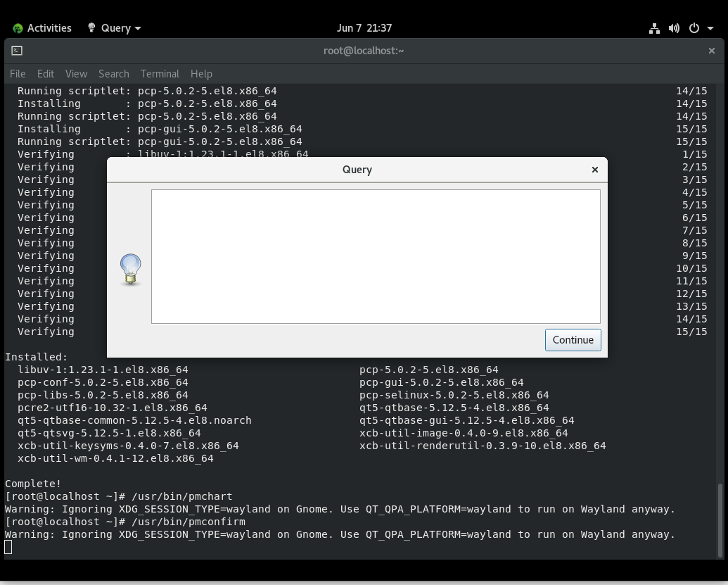Click the Activities GNOME foot icon
This screenshot has height=585, width=728.
click(18, 28)
